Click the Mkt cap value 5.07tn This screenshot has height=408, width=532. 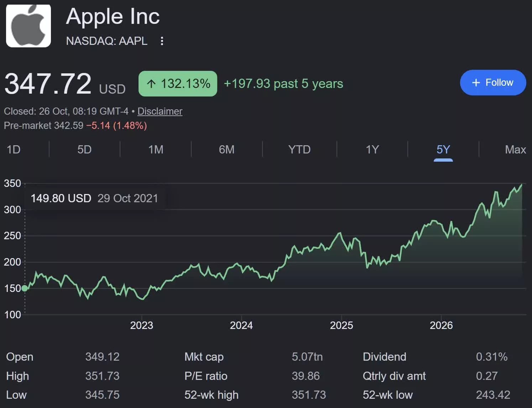tap(307, 357)
